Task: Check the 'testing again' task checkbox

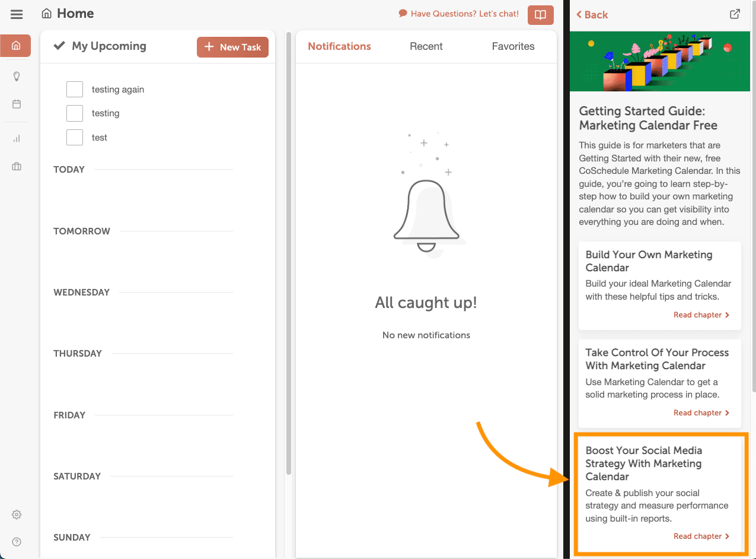Action: click(x=75, y=90)
